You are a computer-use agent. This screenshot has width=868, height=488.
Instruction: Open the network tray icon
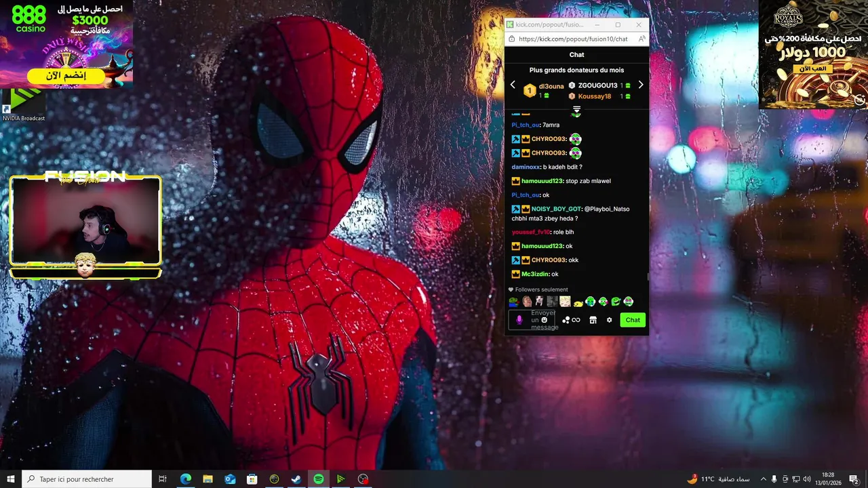point(796,479)
